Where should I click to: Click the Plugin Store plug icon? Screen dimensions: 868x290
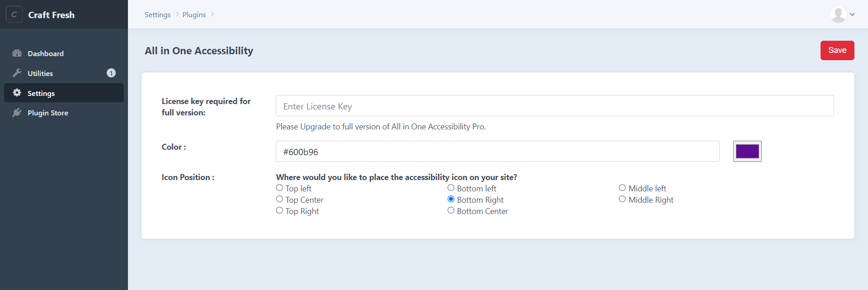(x=17, y=113)
